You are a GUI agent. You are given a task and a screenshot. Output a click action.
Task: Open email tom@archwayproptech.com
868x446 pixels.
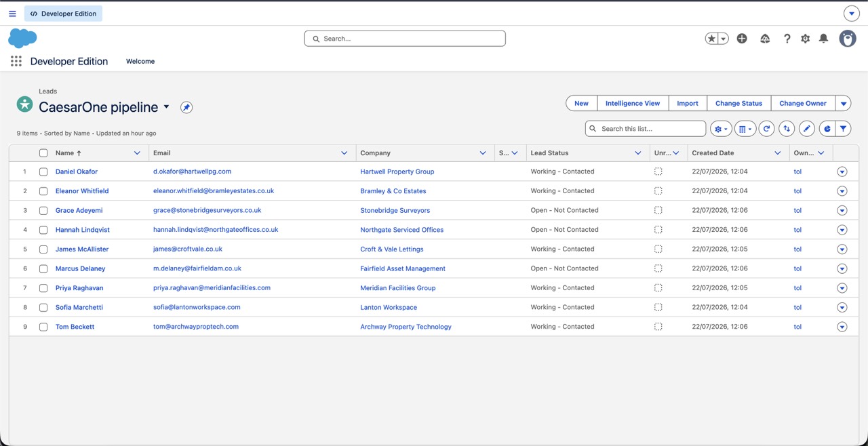pos(196,327)
